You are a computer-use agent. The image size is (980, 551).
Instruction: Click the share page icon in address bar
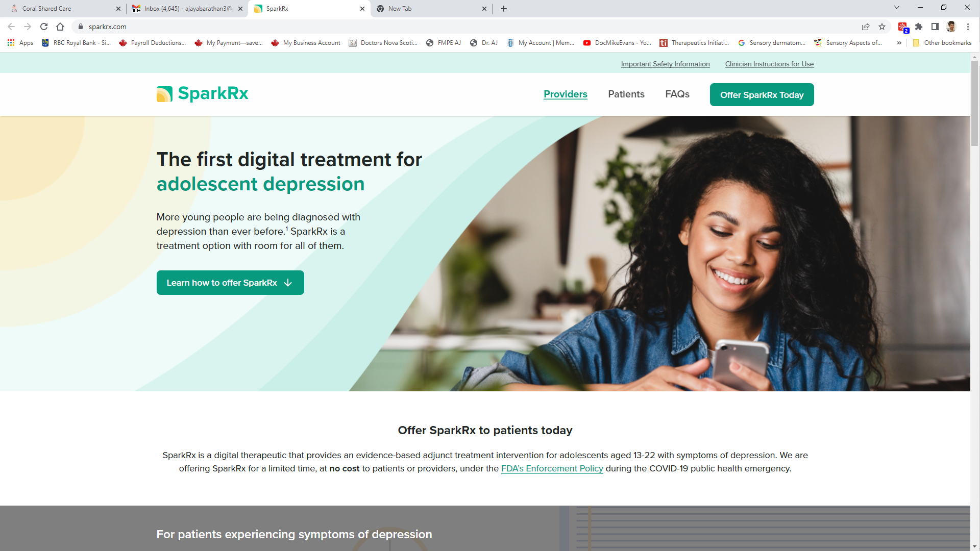pyautogui.click(x=866, y=27)
